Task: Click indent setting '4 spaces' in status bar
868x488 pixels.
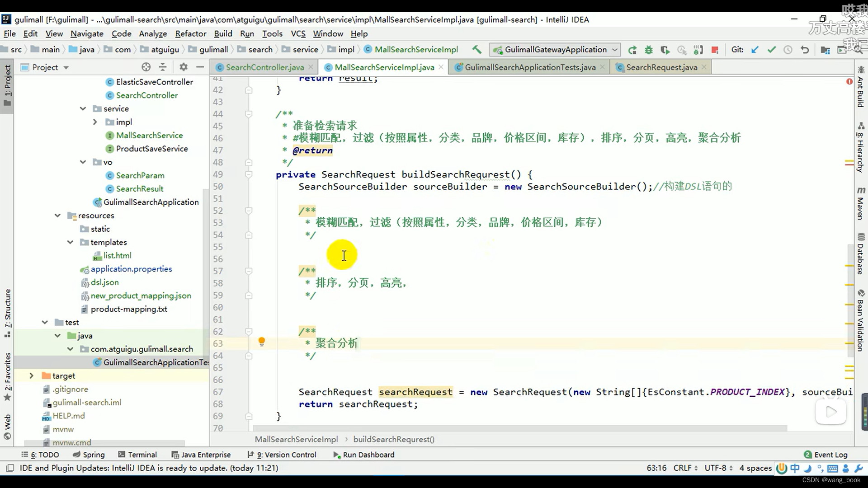Action: (x=755, y=468)
